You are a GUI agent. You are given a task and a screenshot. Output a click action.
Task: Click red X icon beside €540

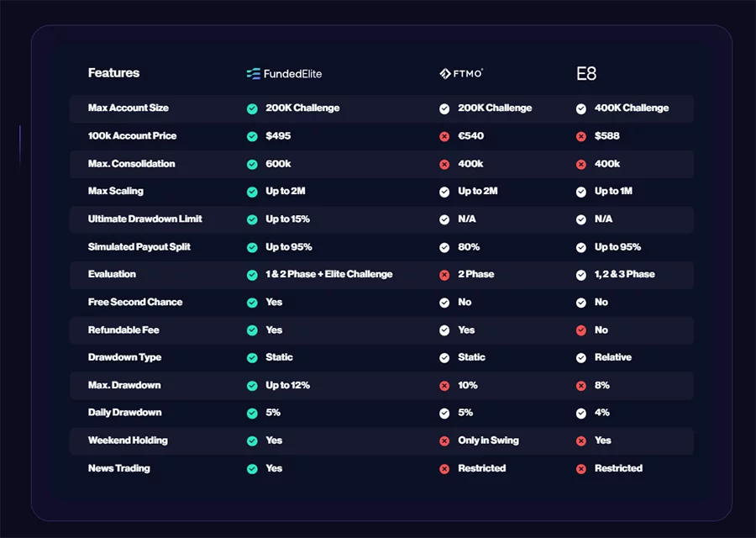click(x=444, y=136)
